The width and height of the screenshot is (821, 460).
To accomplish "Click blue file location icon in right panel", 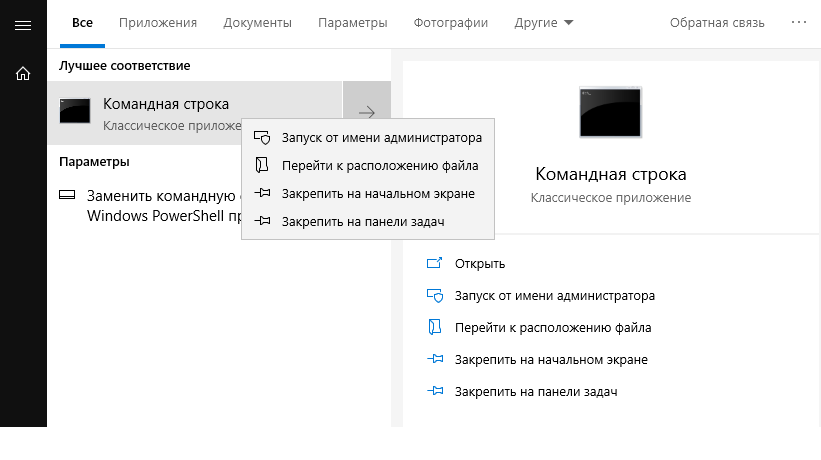I will [x=435, y=327].
